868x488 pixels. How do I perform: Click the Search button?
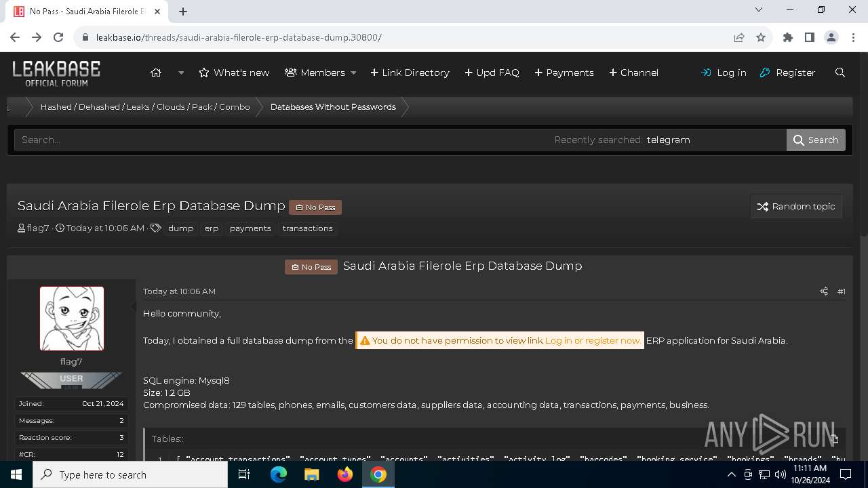[816, 140]
